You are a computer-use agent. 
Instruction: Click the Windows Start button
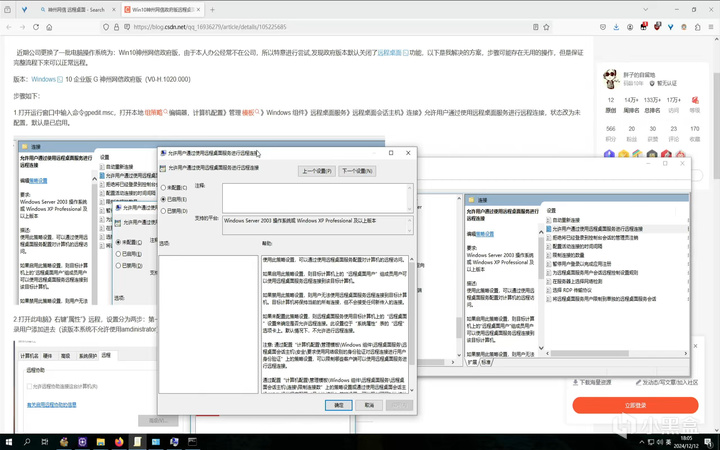click(x=8, y=442)
